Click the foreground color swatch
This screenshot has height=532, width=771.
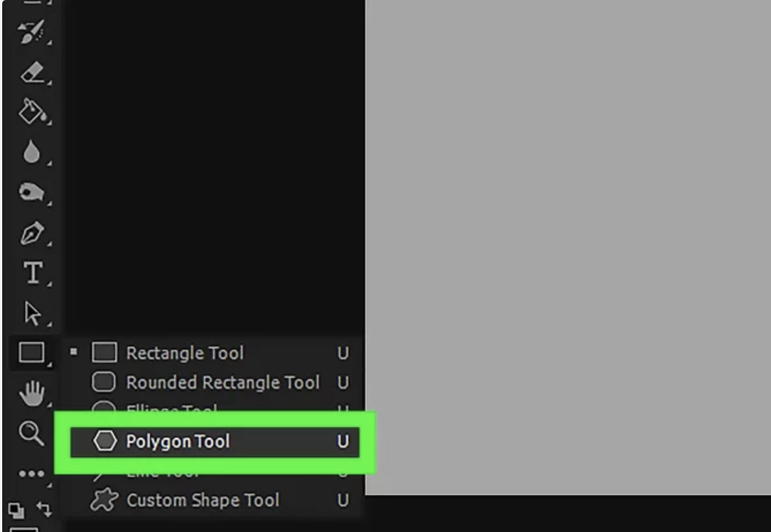(x=23, y=528)
